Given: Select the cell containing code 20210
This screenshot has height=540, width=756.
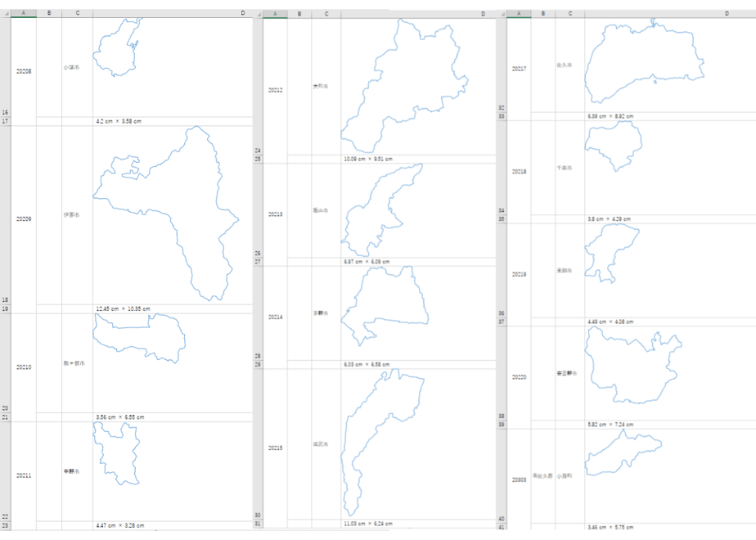Looking at the screenshot, I should pyautogui.click(x=24, y=367).
